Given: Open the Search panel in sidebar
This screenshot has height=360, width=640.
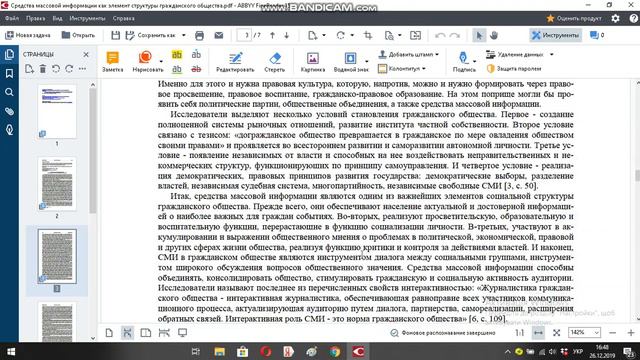Looking at the screenshot, I should point(9,92).
